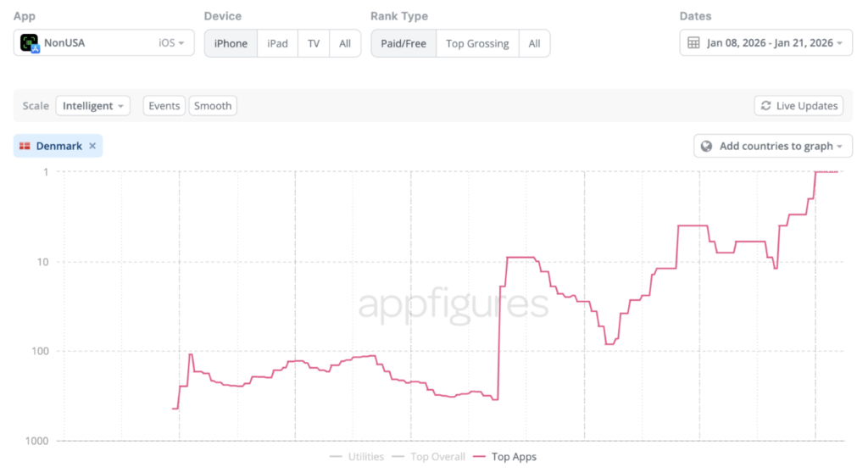Remove the Denmark country tag
Screen dimensions: 868x473
[x=92, y=146]
